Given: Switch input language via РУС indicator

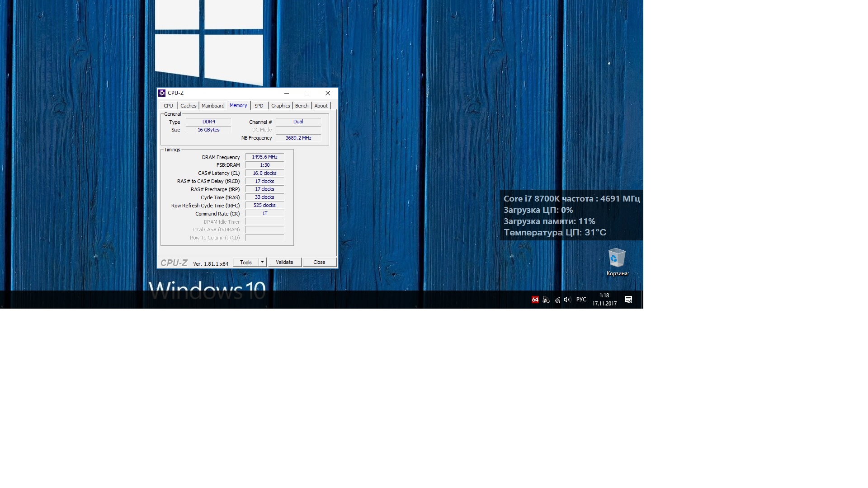Looking at the screenshot, I should pyautogui.click(x=581, y=300).
